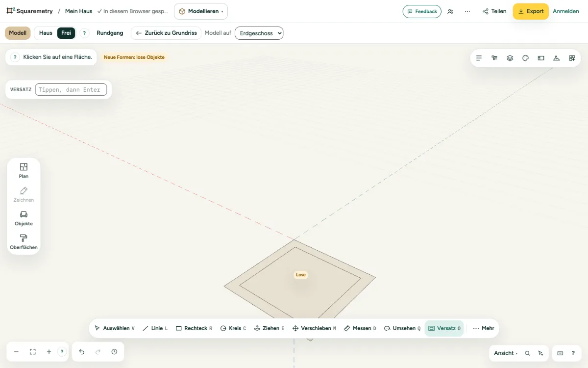
Task: Open keyboard shortcuts icon
Action: click(560, 353)
